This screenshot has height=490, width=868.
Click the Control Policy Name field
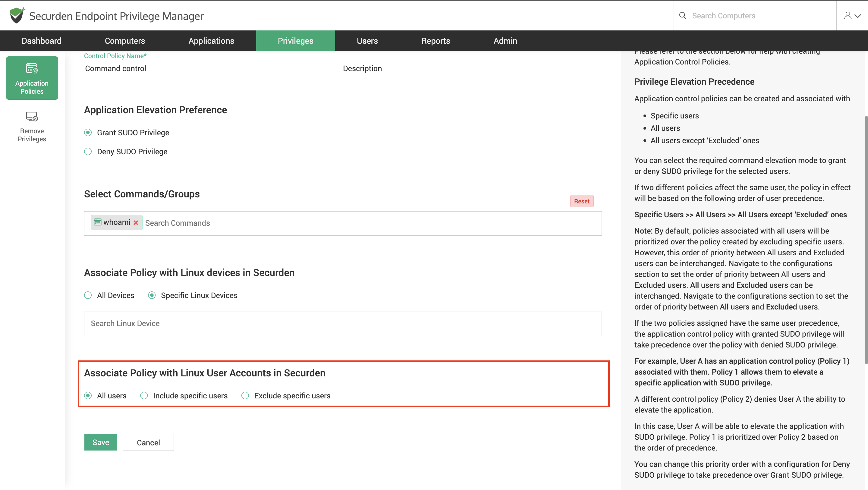[206, 68]
